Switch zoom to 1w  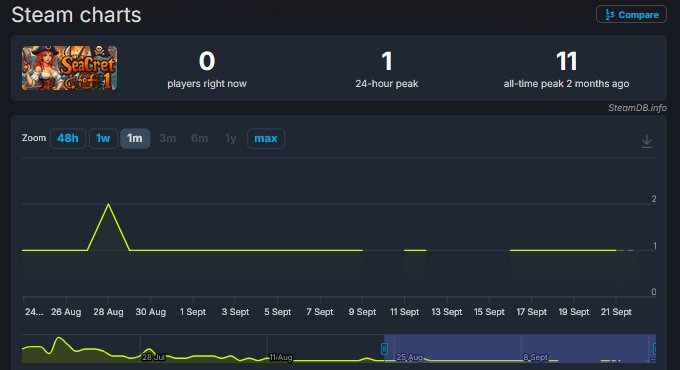pyautogui.click(x=103, y=138)
